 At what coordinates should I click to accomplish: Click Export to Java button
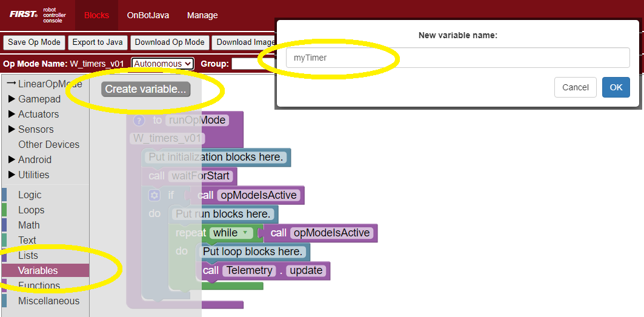(x=98, y=42)
